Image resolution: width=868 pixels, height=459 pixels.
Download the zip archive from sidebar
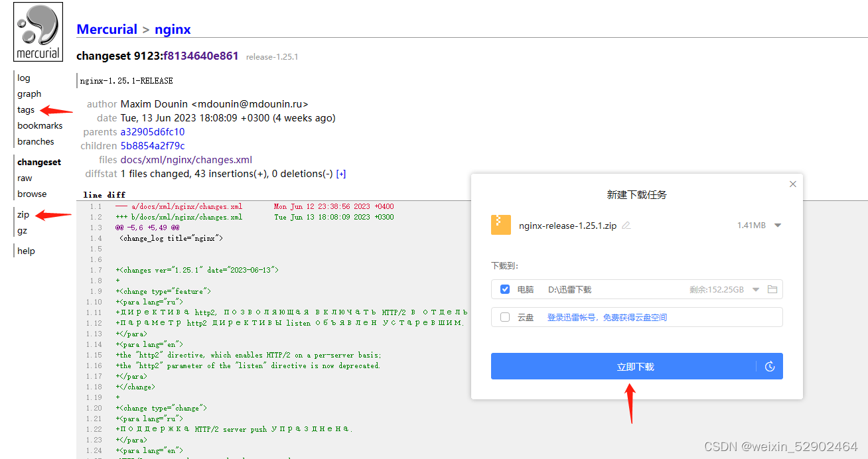click(23, 214)
